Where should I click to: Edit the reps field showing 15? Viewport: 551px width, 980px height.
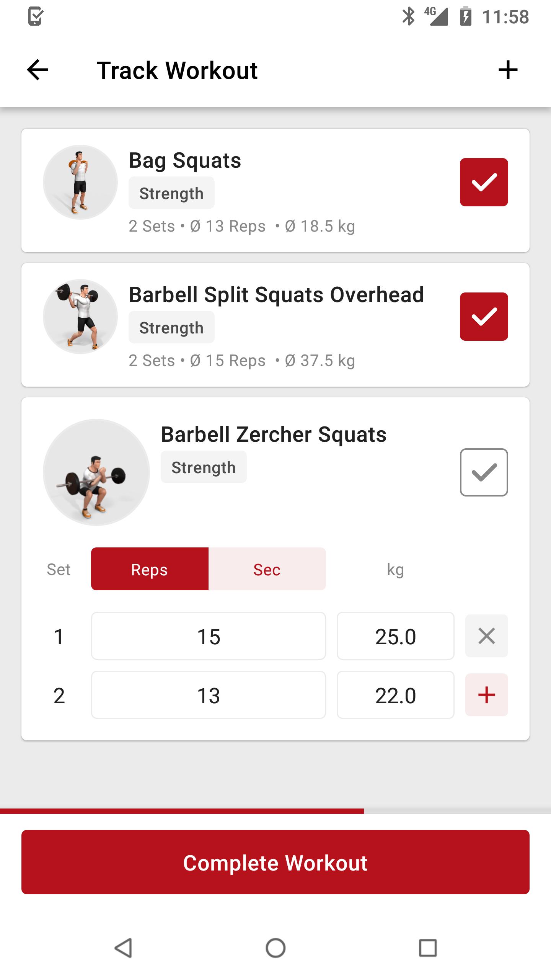tap(208, 636)
